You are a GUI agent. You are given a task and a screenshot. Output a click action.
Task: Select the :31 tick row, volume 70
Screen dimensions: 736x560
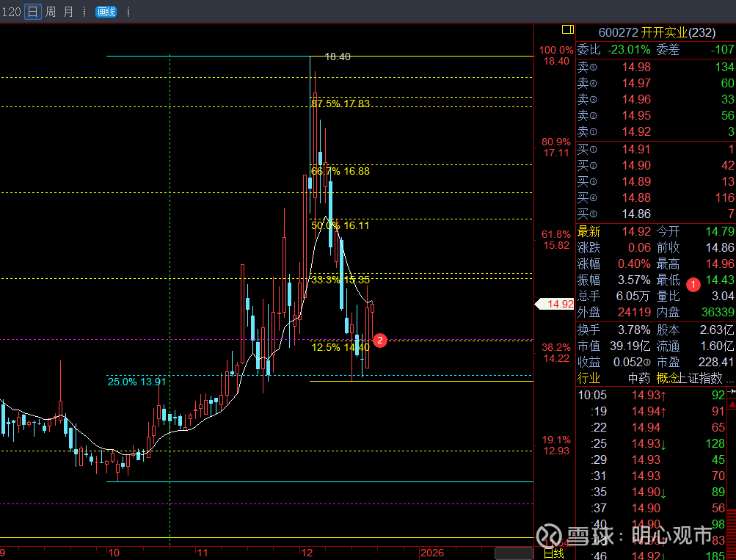coord(652,476)
